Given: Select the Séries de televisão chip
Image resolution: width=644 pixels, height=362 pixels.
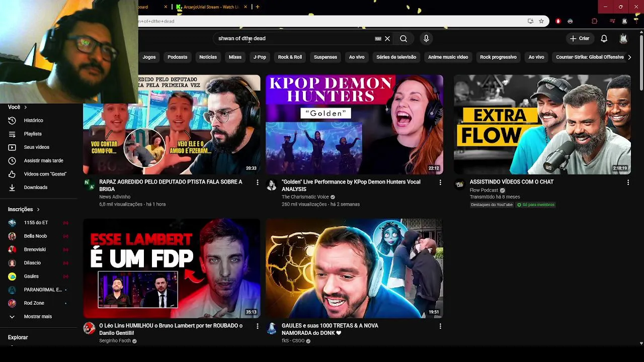Looking at the screenshot, I should (396, 57).
